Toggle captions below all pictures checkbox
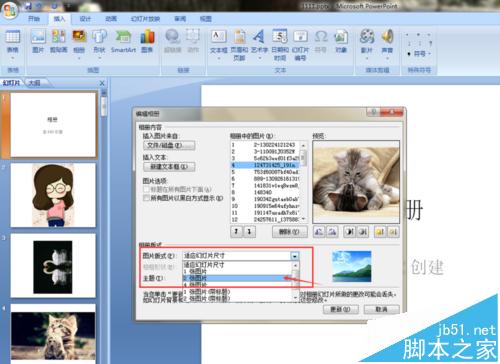This screenshot has height=364, width=500. click(x=146, y=189)
